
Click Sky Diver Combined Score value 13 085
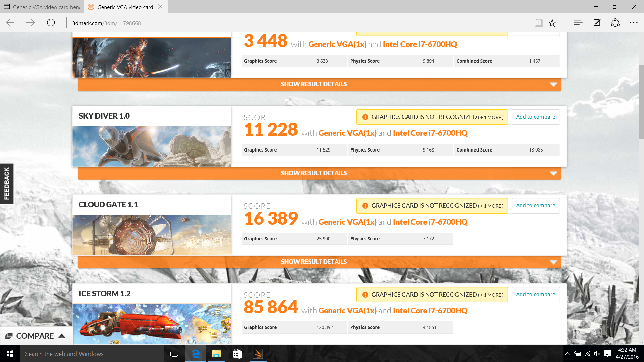(536, 150)
